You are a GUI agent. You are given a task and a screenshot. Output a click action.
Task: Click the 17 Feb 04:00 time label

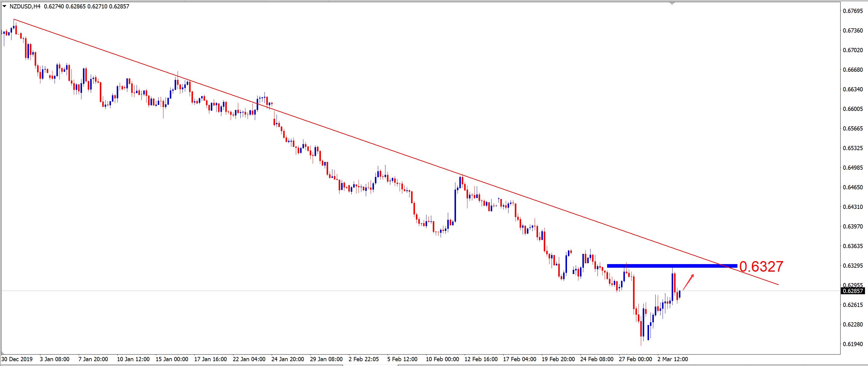coord(520,359)
